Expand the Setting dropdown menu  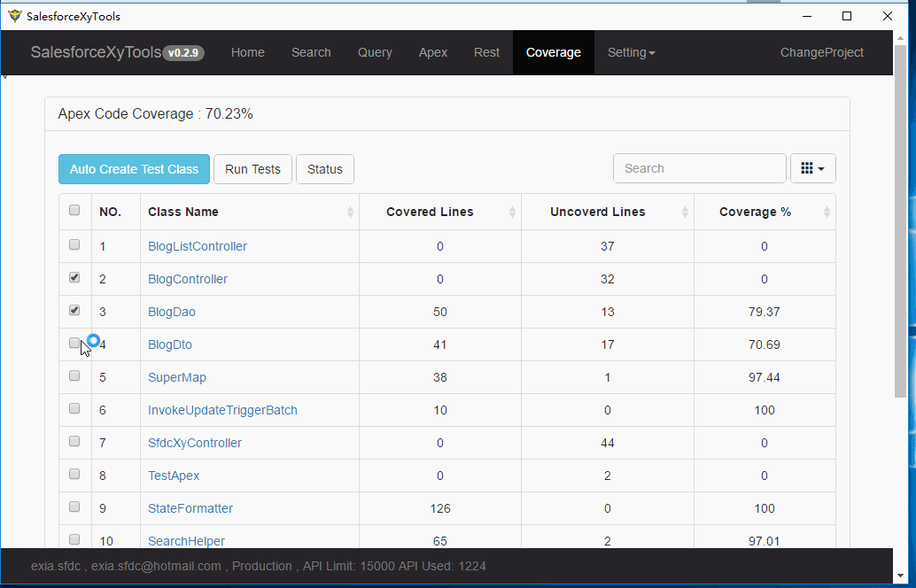pos(631,52)
